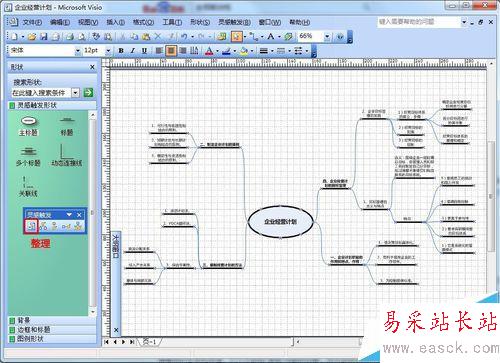Click the Arrange topics icon in Brainstorming toolbar
The height and width of the screenshot is (363, 500).
[x=31, y=226]
